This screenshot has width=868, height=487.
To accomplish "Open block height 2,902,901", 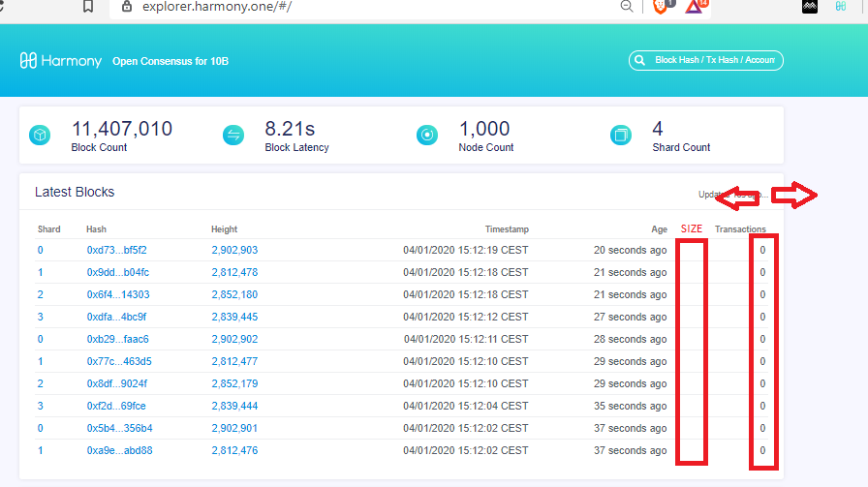I will click(234, 428).
